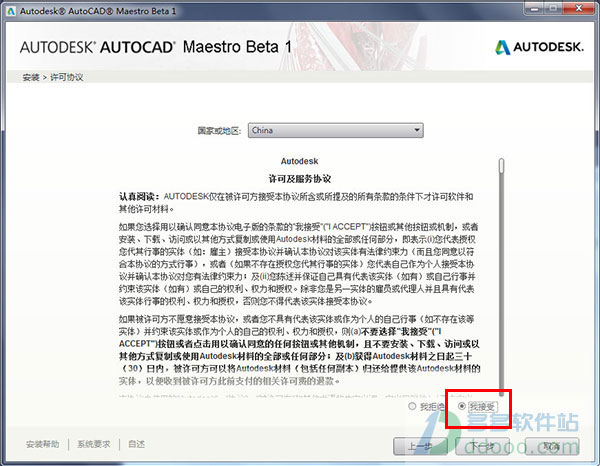Screen dimensions: 600x466
Task: Click the 取消 (Cancel) button
Action: coord(552,446)
